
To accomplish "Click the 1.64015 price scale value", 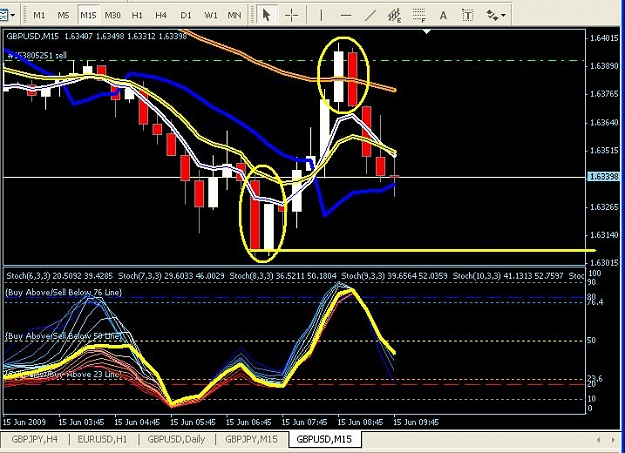I will pyautogui.click(x=604, y=38).
